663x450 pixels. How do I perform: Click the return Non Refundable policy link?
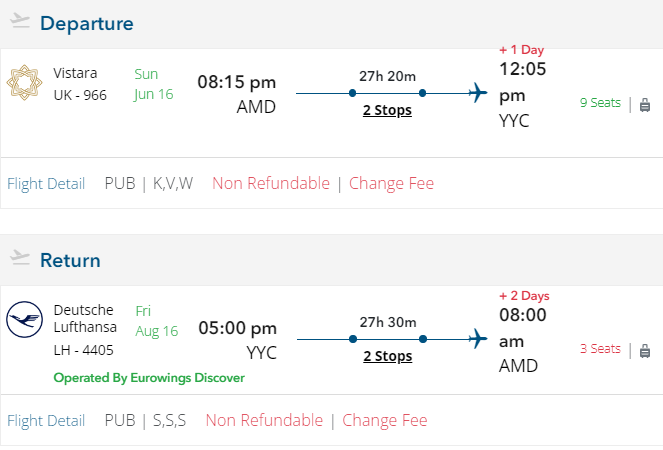[x=264, y=420]
